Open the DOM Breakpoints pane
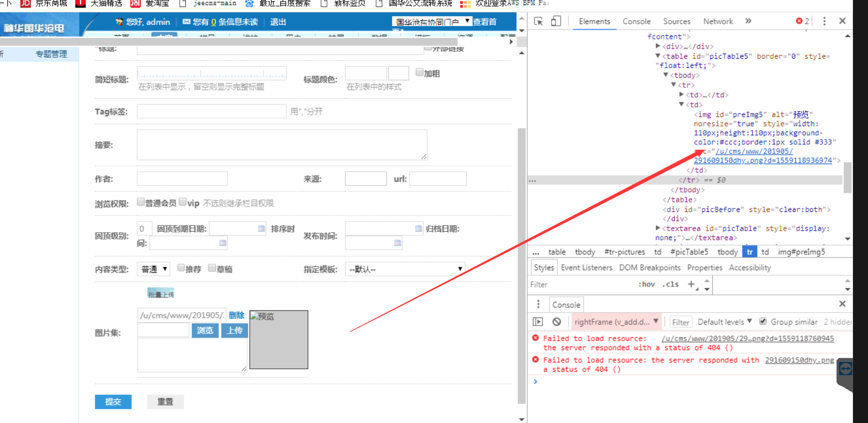This screenshot has width=868, height=423. pyautogui.click(x=649, y=268)
